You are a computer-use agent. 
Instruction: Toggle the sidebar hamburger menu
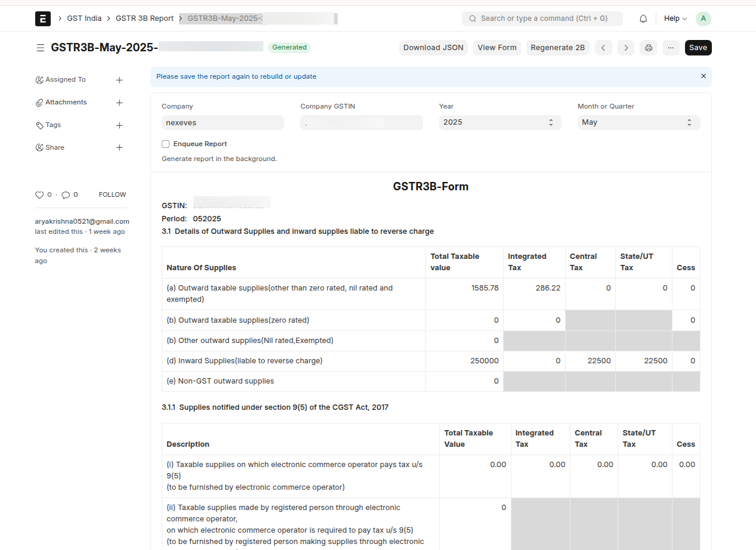(x=41, y=48)
